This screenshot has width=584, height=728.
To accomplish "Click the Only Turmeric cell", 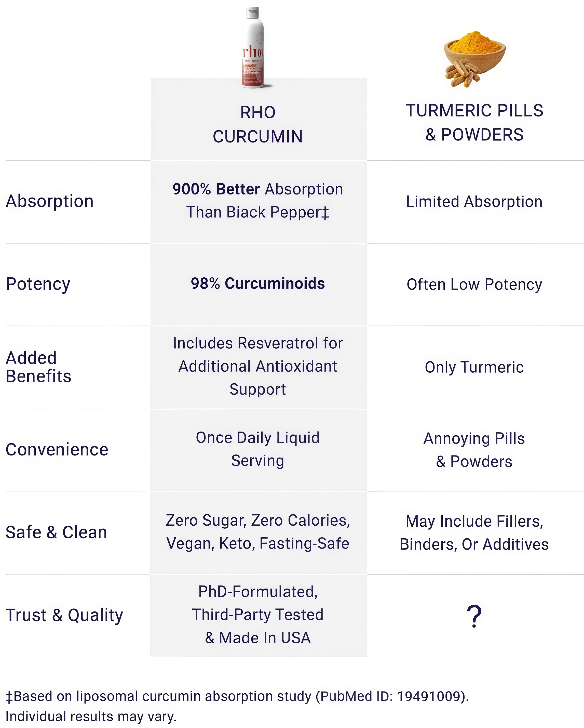I will [x=474, y=367].
